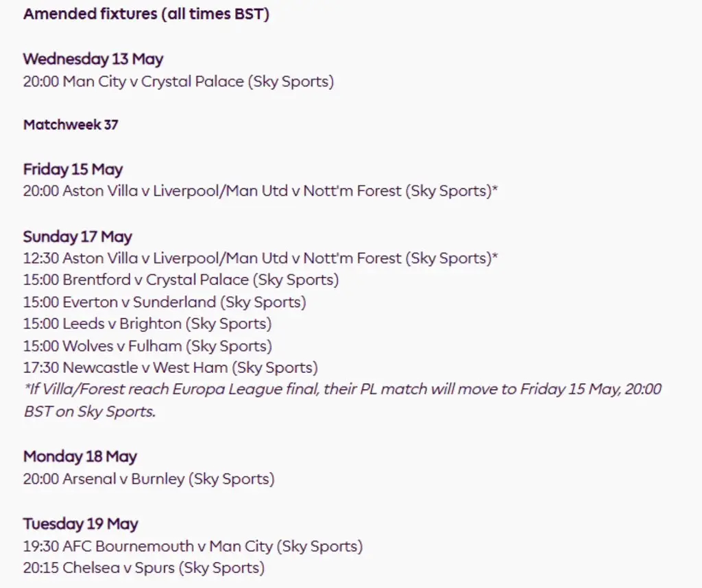The height and width of the screenshot is (588, 702).
Task: Click the Newcastle v West Ham fixture
Action: point(171,367)
